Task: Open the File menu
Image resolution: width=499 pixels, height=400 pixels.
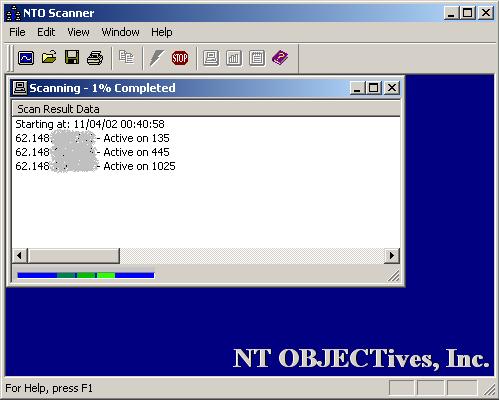Action: point(17,32)
